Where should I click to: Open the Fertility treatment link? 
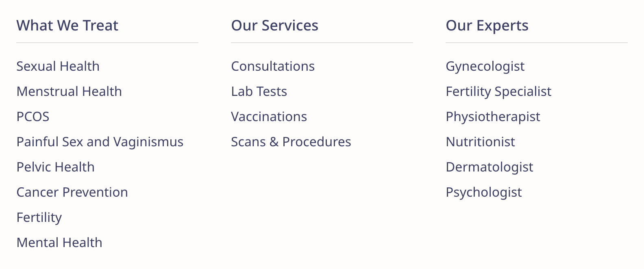39,217
